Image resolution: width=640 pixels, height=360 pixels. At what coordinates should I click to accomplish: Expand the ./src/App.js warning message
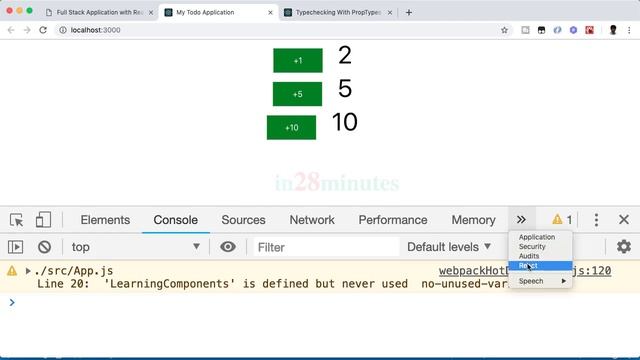click(x=28, y=271)
